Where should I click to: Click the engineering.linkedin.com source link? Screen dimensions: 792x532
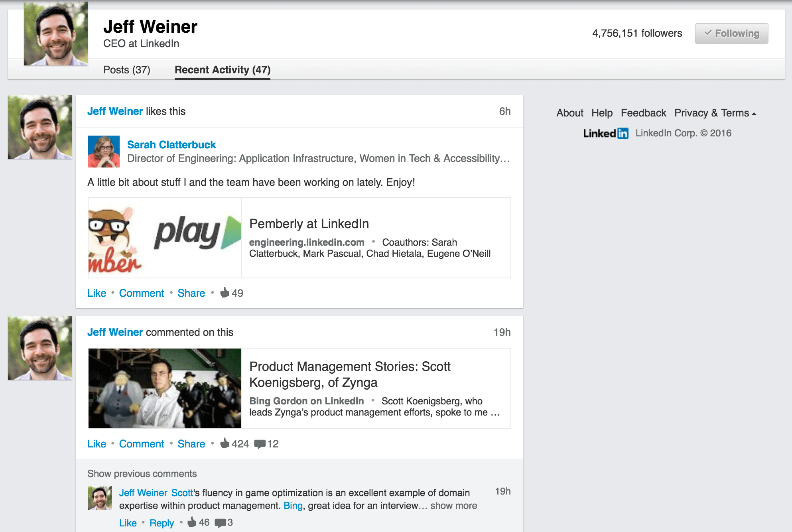[307, 242]
